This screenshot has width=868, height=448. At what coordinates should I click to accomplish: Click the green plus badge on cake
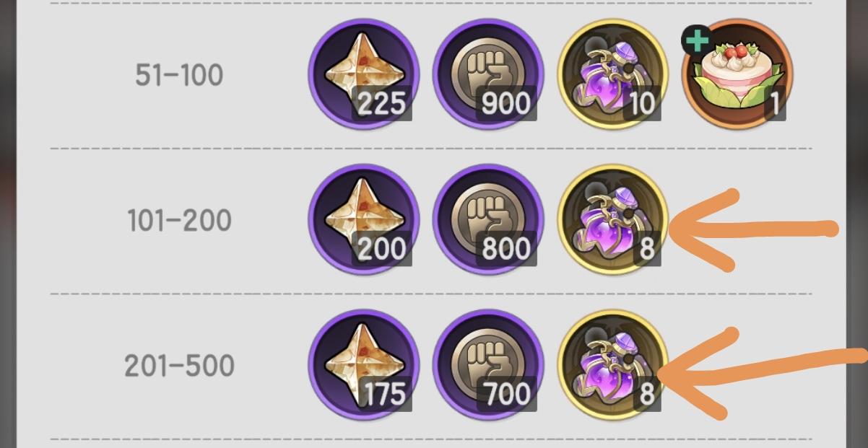pyautogui.click(x=696, y=41)
